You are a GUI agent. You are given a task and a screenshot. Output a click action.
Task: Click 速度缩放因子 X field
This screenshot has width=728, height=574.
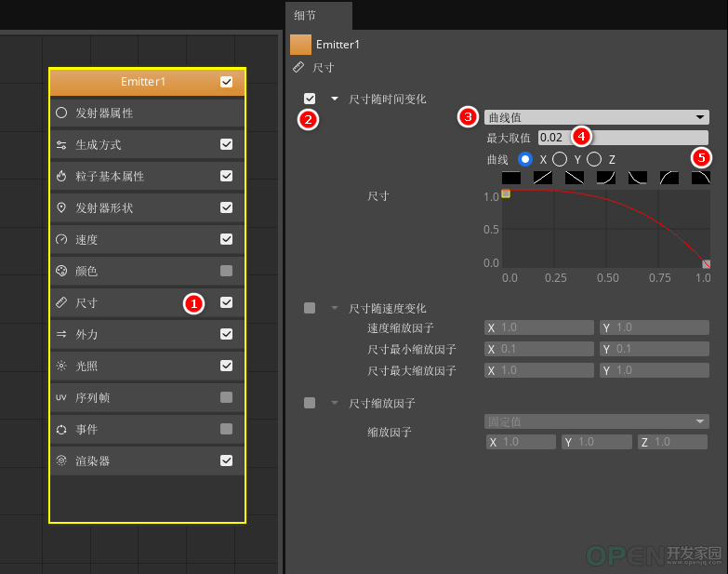(x=539, y=327)
